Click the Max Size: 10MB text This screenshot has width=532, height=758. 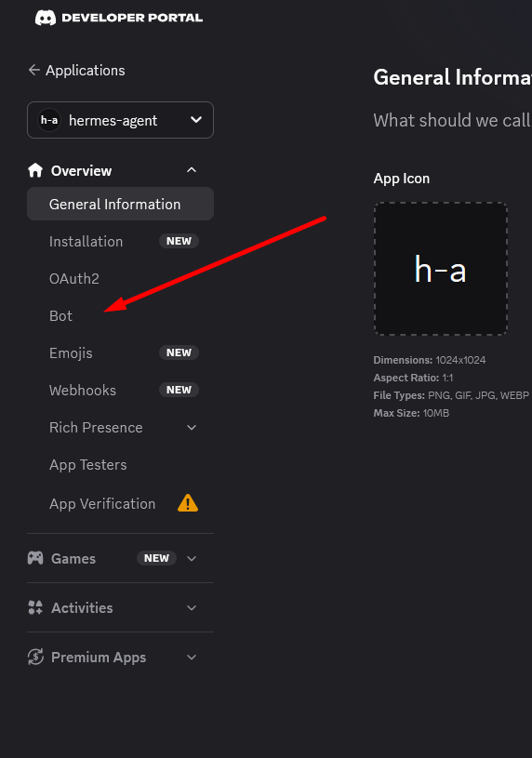411,413
